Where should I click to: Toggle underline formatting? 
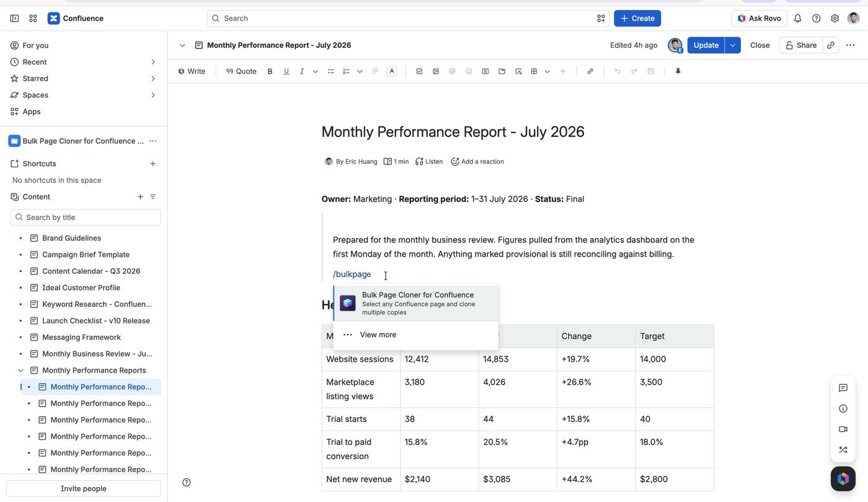286,71
